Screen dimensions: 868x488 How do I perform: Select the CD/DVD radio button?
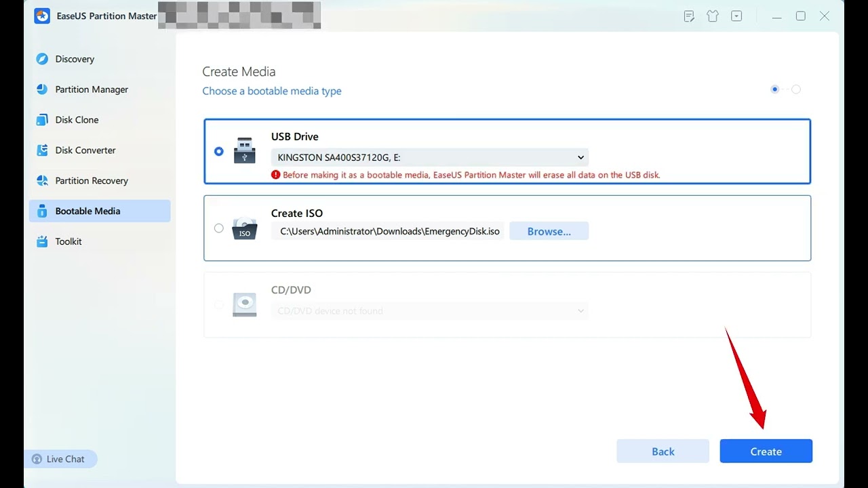(x=218, y=305)
